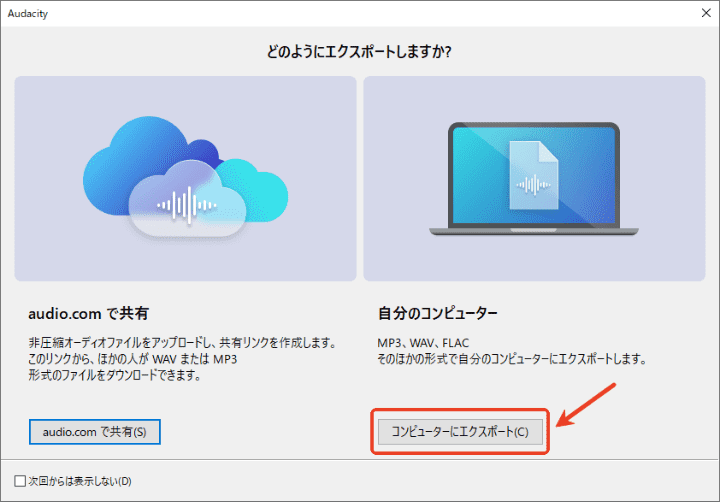Click the 'このリンクから、ほかの人が WAV または MP3' line
The image size is (720, 502).
click(132, 359)
